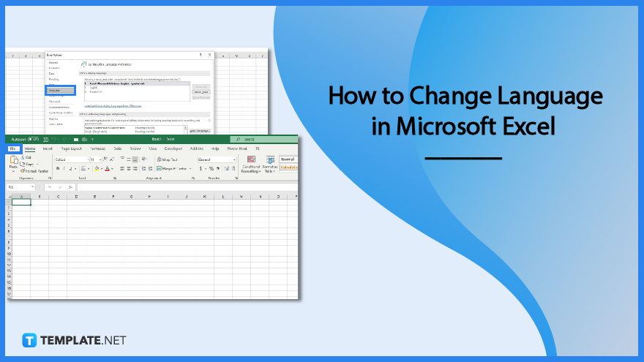Toggle Underline formatting

[x=70, y=168]
